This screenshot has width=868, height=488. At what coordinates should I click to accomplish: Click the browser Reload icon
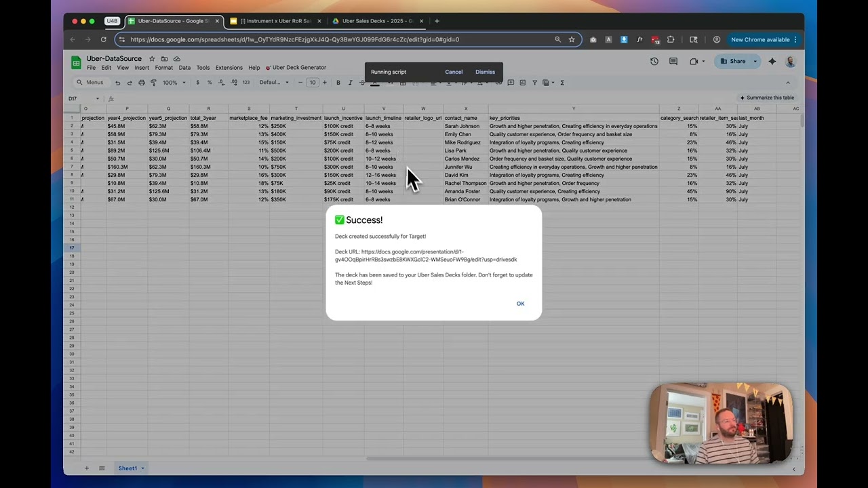(x=104, y=39)
